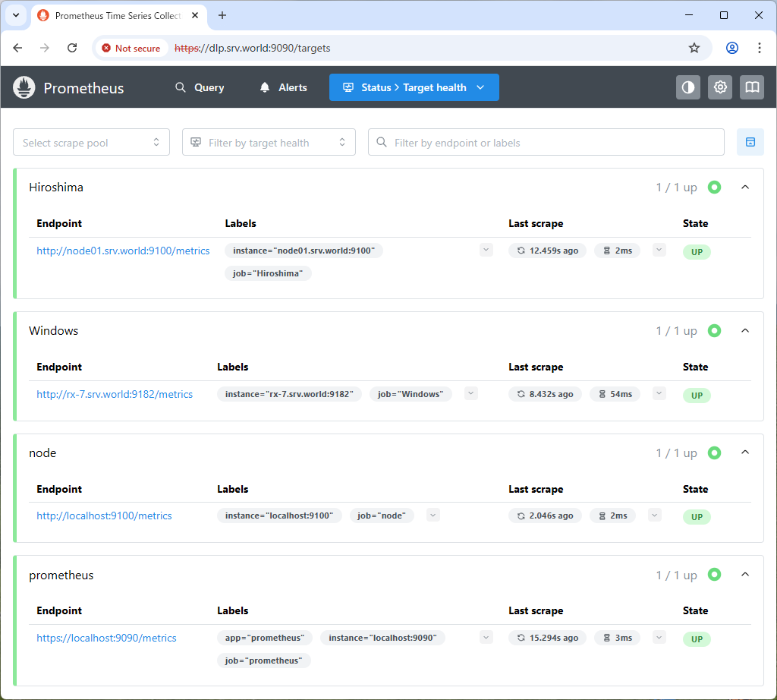777x700 pixels.
Task: Open the Filter by target health dropdown
Action: 269,143
